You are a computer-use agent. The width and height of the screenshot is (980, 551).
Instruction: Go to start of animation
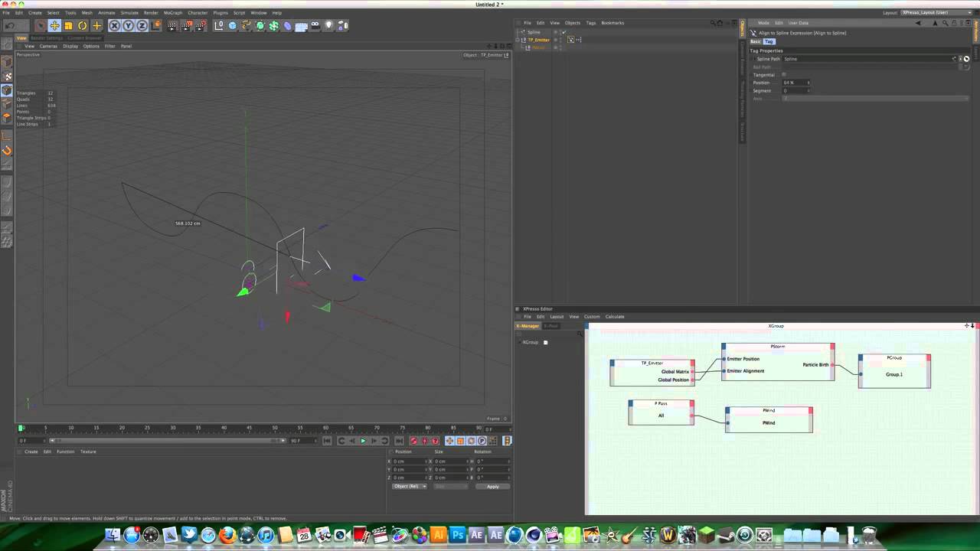tap(327, 441)
